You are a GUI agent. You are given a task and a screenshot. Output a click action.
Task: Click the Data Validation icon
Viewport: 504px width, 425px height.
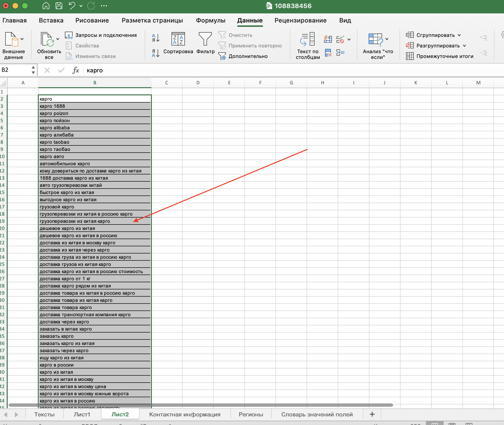[340, 39]
